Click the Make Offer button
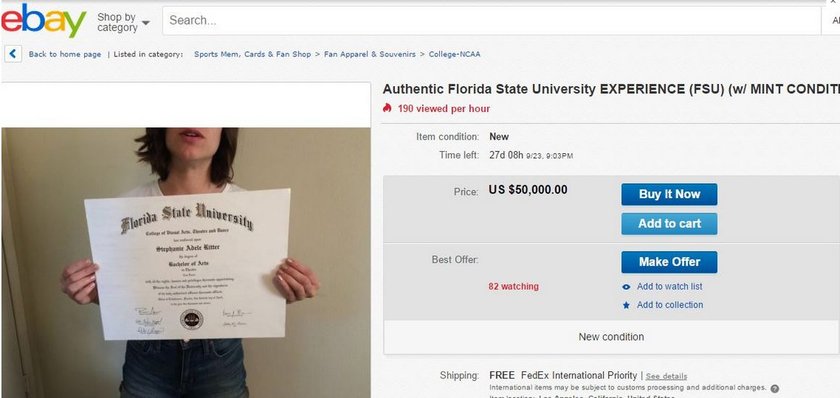 (669, 262)
